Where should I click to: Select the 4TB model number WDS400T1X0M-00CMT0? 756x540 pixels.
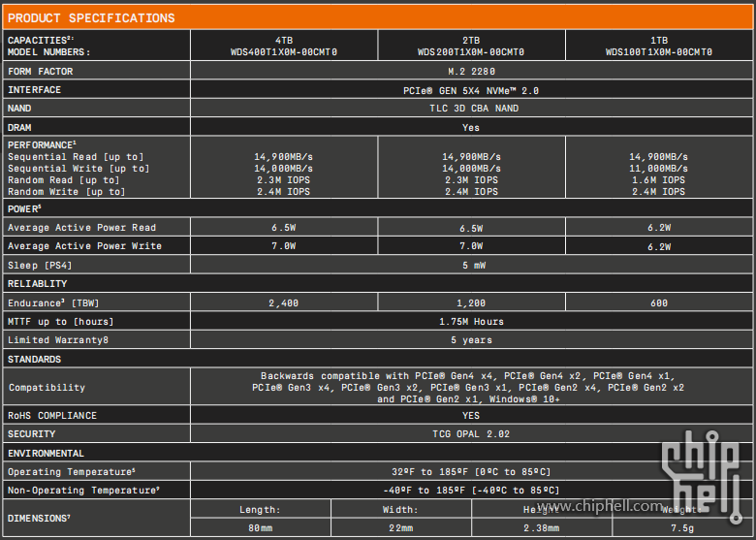[x=283, y=52]
